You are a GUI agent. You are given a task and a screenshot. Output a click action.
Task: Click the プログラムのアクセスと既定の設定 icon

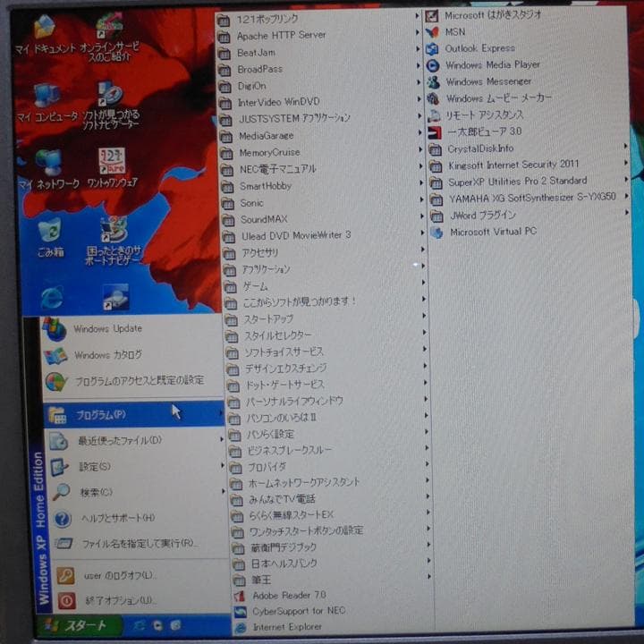(56, 382)
